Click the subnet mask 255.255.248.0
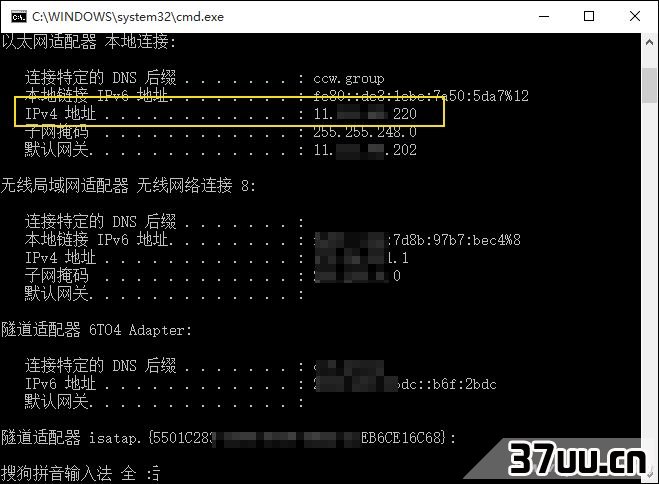The image size is (659, 484). (x=365, y=132)
